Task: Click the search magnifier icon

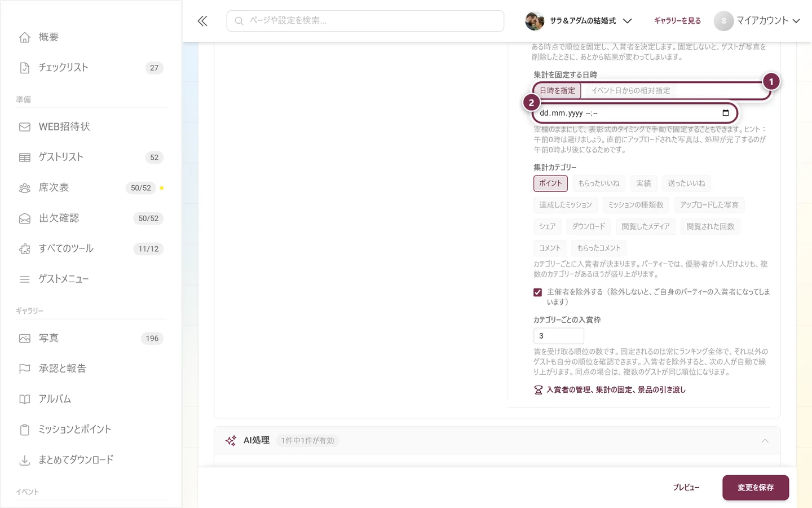Action: 239,21
